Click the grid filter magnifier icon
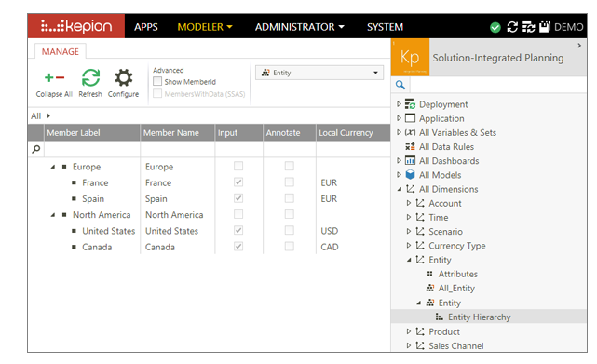Image resolution: width=597 pixels, height=364 pixels. pyautogui.click(x=36, y=149)
